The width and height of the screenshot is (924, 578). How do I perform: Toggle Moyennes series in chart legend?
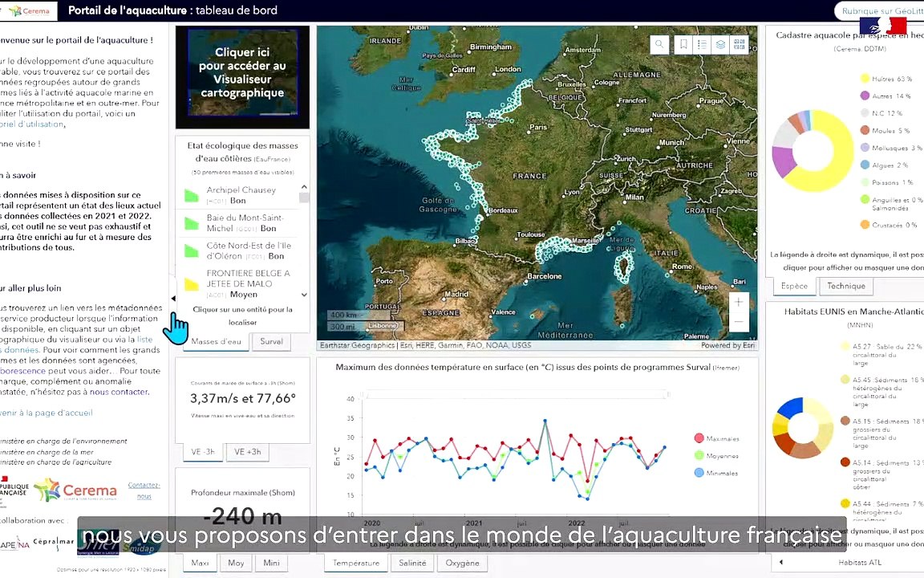[716, 455]
